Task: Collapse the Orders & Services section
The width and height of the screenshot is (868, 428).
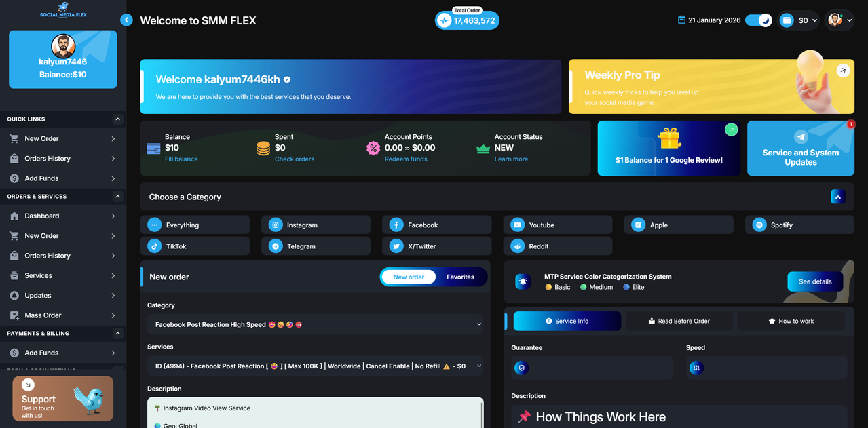Action: 117,197
